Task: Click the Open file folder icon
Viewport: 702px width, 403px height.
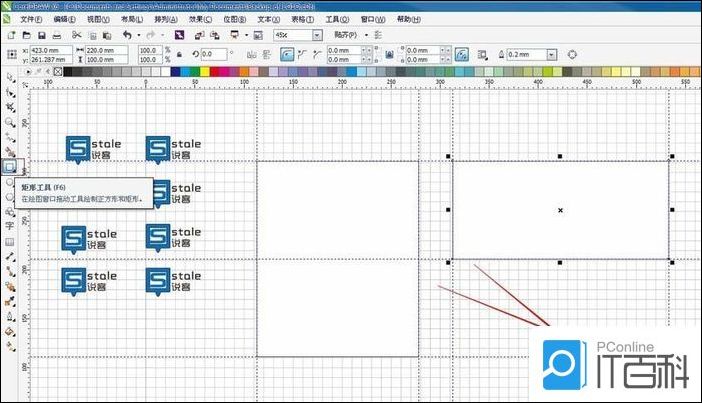Action: [27, 35]
